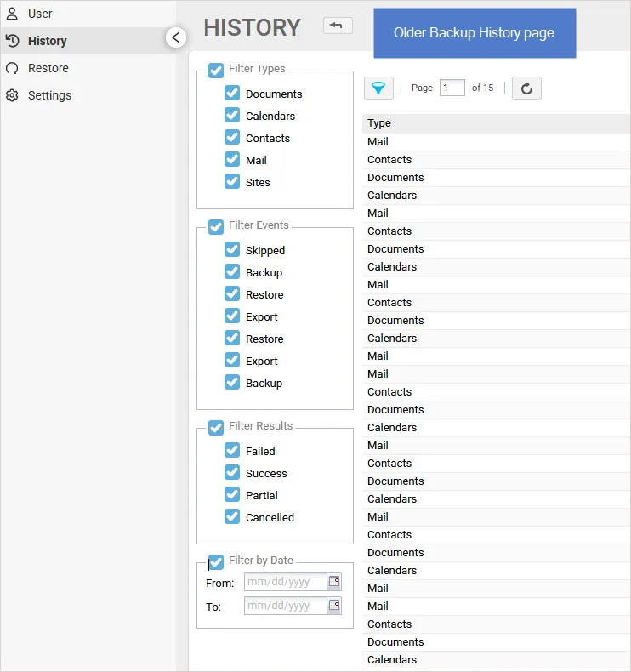Toggle the Filter Types group checkbox

(x=216, y=70)
